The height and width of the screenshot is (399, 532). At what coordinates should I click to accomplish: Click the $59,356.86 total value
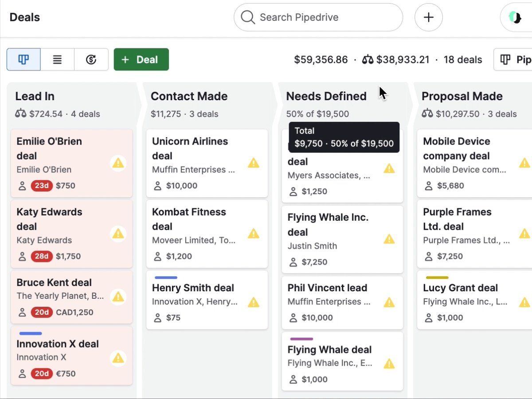pos(321,59)
